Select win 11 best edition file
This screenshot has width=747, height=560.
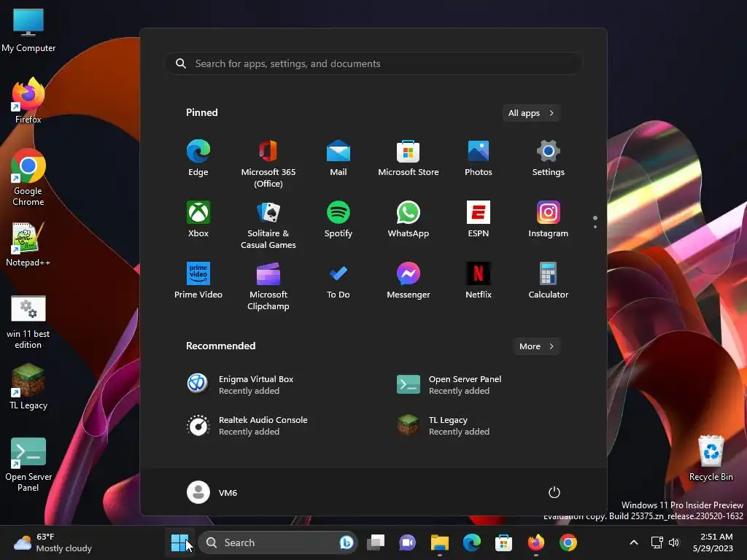click(28, 322)
